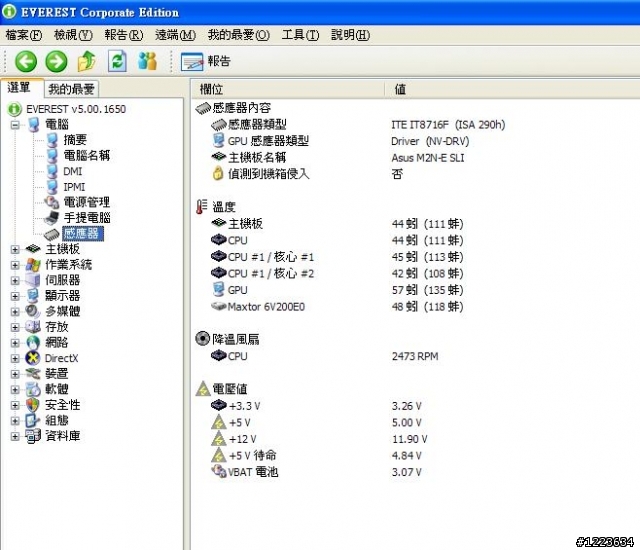Expand the 安全性 tree node
This screenshot has width=640, height=550.
(x=15, y=405)
